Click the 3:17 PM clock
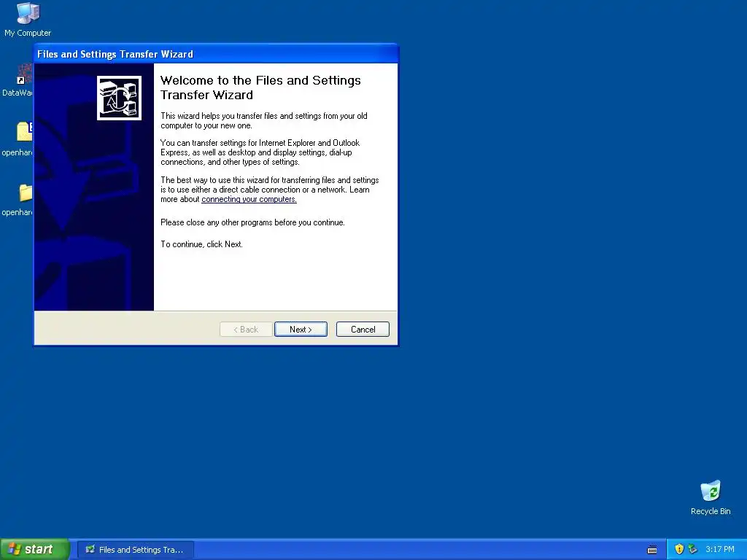This screenshot has width=747, height=560. coord(720,549)
